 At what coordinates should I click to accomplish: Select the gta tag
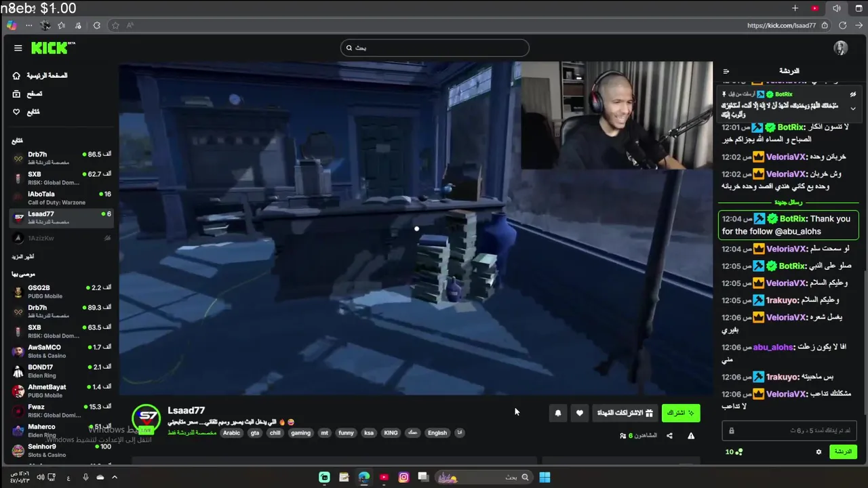[x=255, y=433]
